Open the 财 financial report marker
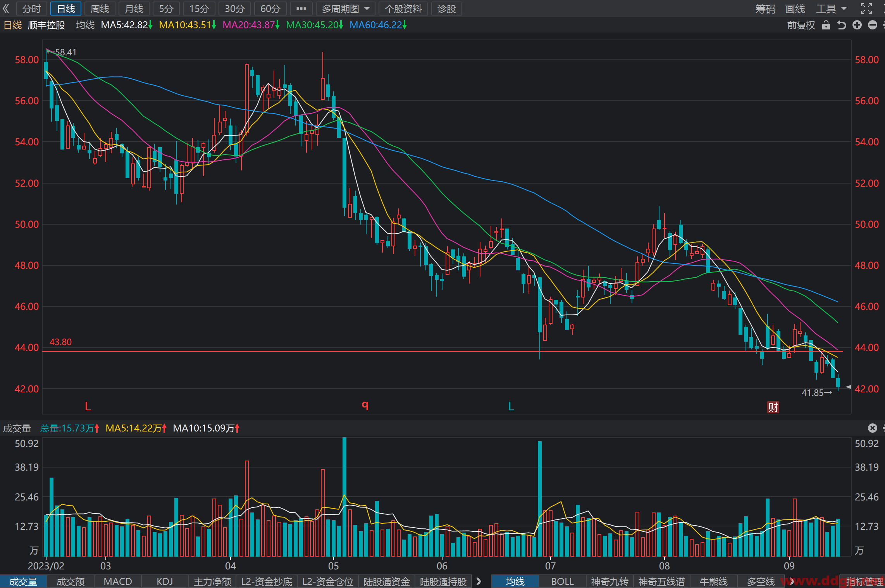Screen dimensions: 885x588 [x=773, y=407]
